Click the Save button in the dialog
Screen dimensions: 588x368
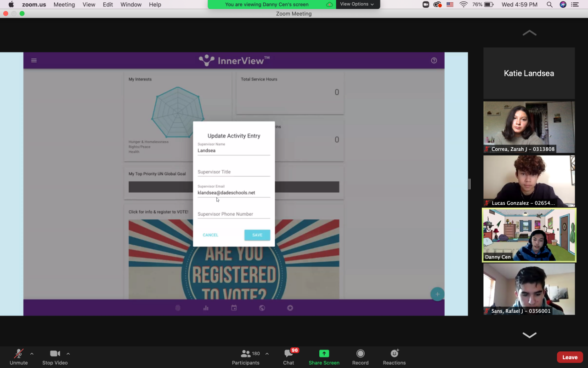257,235
